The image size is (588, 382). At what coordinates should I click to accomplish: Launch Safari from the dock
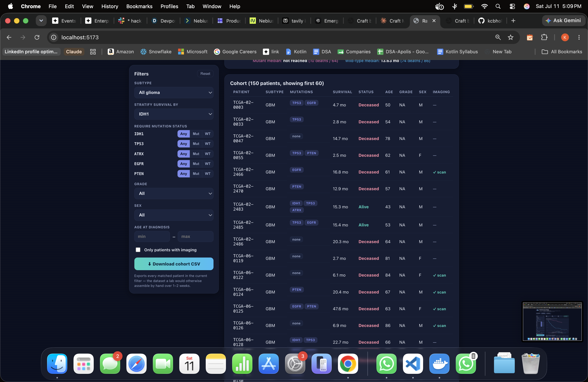136,364
